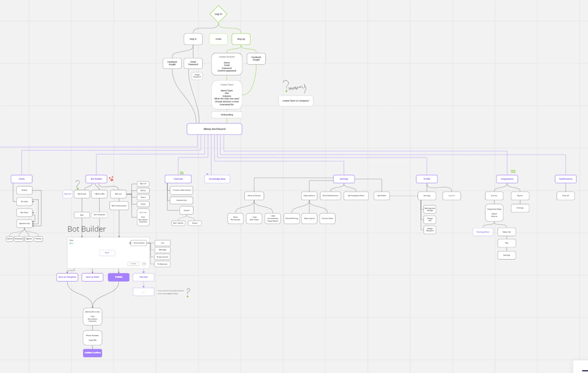The image size is (588, 373).
Task: Select the 3Beep Dashboard node
Action: [x=215, y=129]
